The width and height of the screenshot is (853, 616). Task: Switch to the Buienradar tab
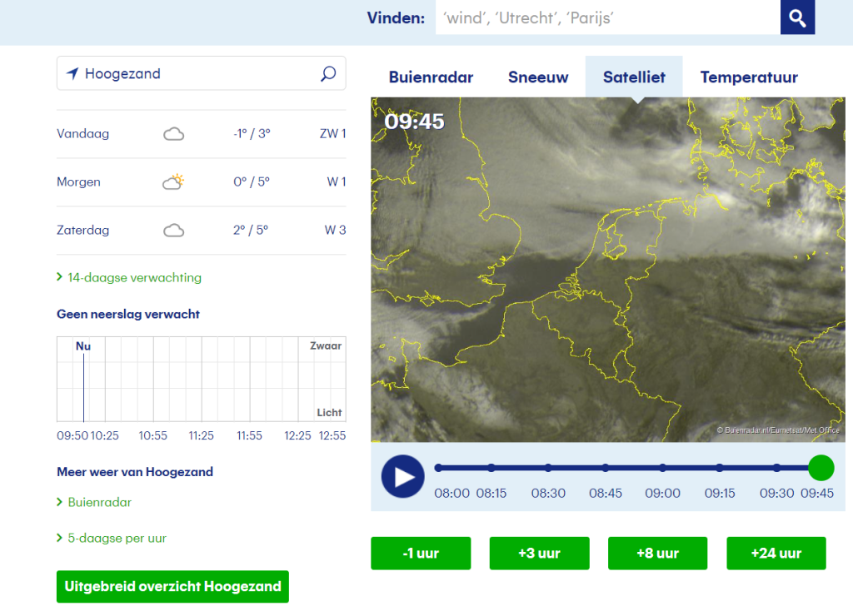(x=431, y=77)
